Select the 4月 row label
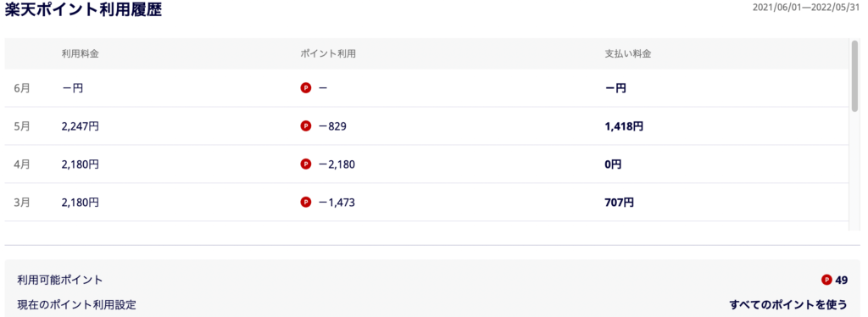 pos(22,164)
